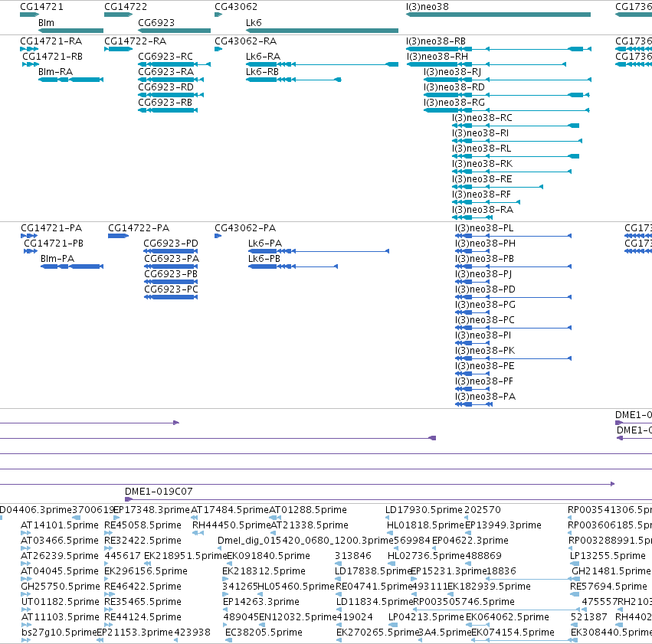Click the Lk6 gene span bar
652x644 pixels.
(323, 31)
